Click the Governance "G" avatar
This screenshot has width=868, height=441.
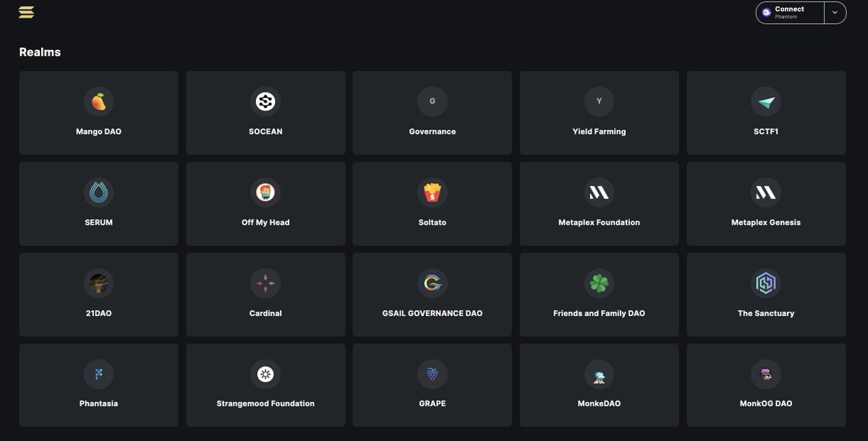(x=433, y=102)
